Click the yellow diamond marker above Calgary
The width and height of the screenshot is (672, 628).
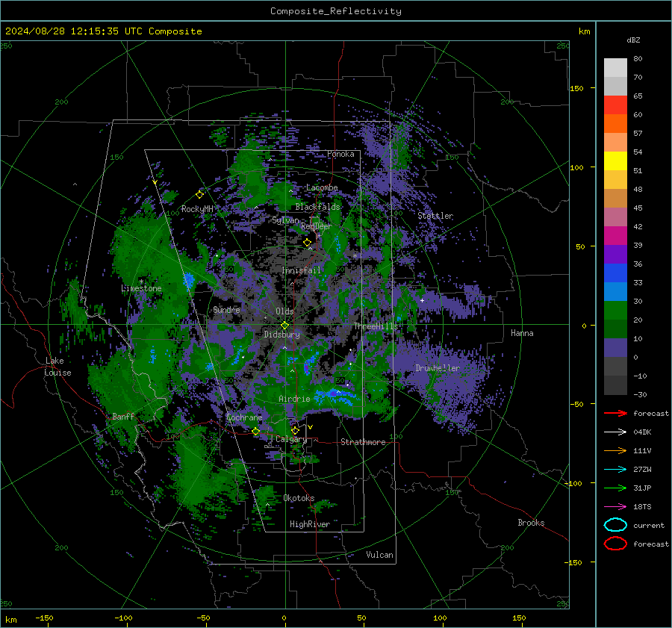(295, 430)
